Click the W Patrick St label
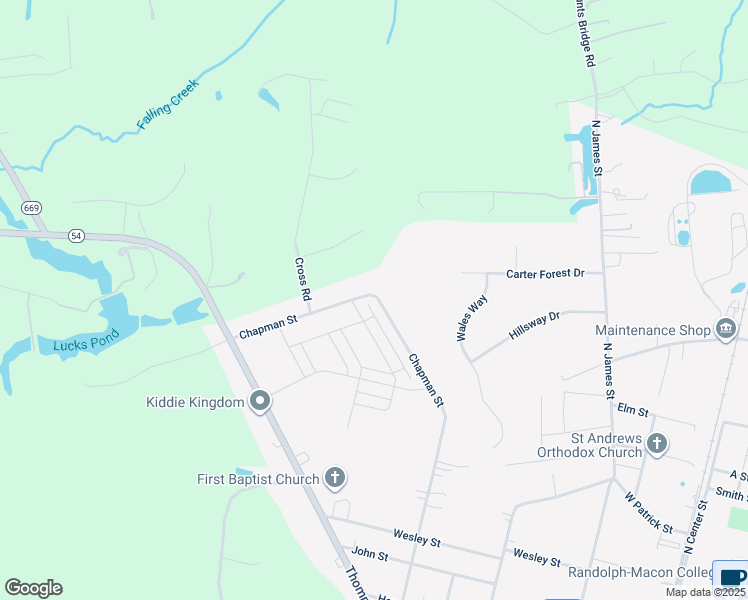 click(x=649, y=513)
